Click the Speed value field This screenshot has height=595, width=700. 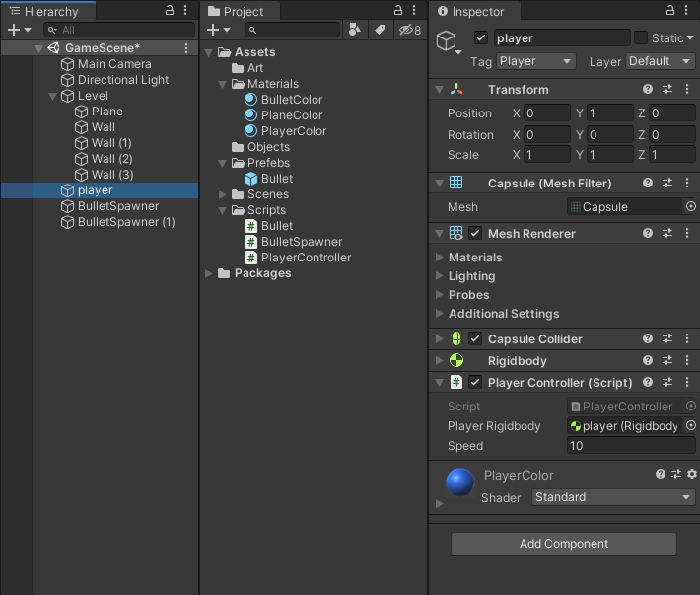631,445
